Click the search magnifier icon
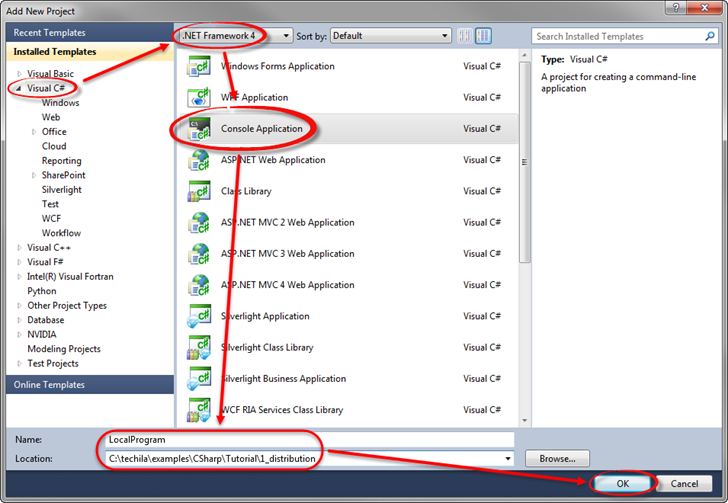Screen dimensions: 728x503 click(708, 36)
